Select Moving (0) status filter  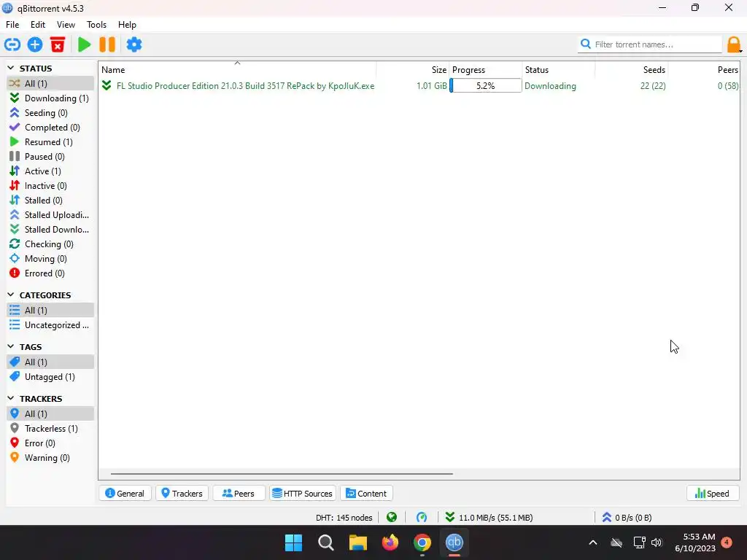pyautogui.click(x=50, y=259)
